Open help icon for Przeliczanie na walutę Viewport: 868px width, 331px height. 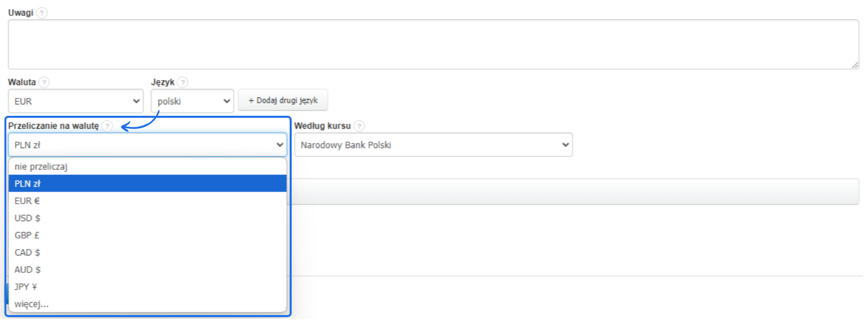(x=107, y=126)
